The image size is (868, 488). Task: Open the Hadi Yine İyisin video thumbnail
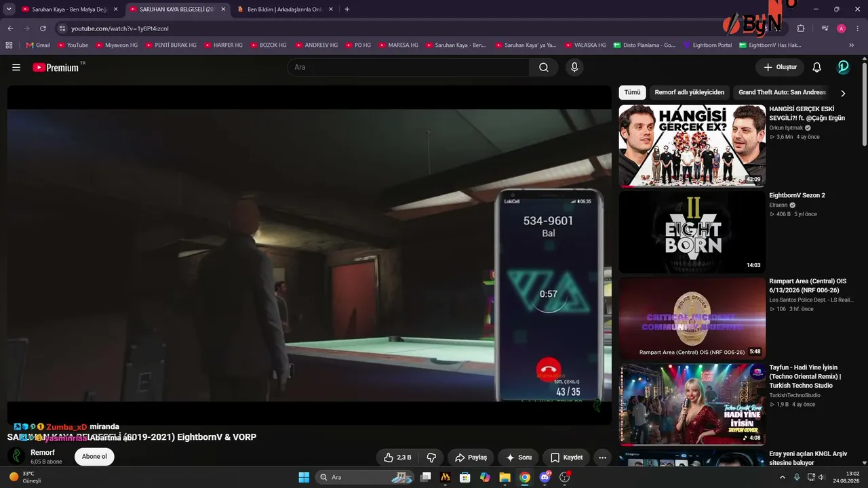click(x=692, y=405)
